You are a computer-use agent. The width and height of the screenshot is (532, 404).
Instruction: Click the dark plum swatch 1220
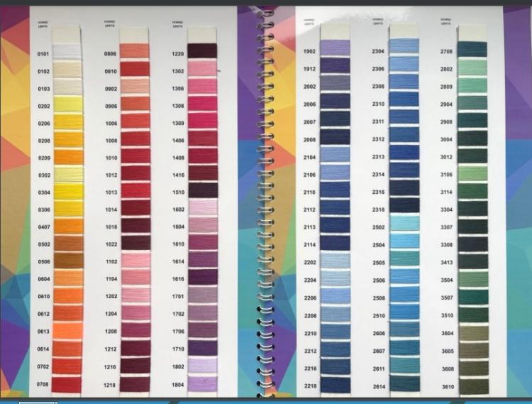tap(202, 51)
